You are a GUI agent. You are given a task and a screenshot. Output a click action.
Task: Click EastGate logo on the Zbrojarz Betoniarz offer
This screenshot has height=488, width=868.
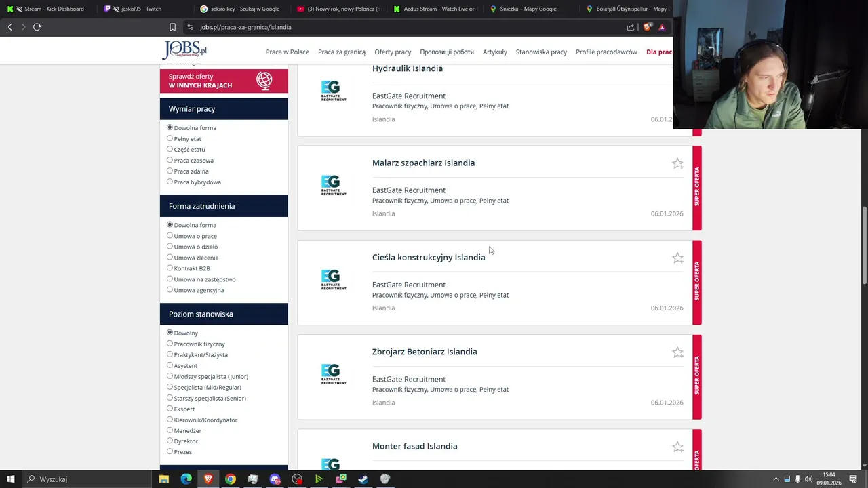coord(334,374)
